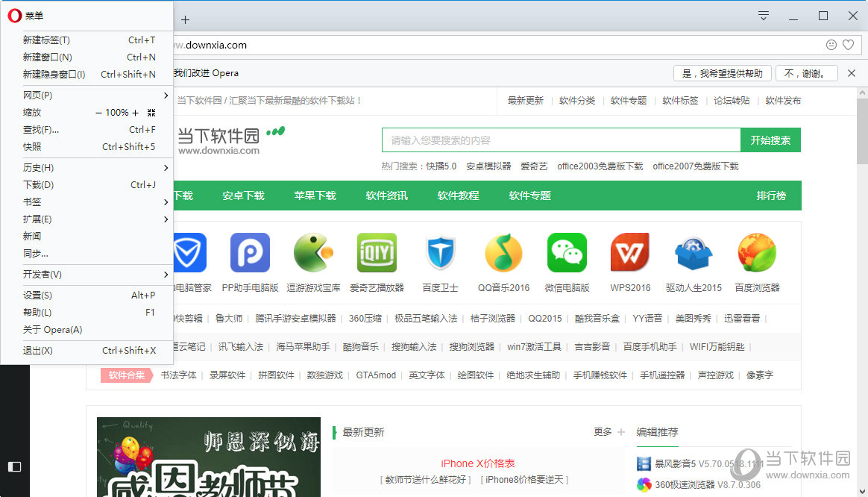The width and height of the screenshot is (868, 497).
Task: Open 设置(S) from the menu
Action: tap(87, 296)
